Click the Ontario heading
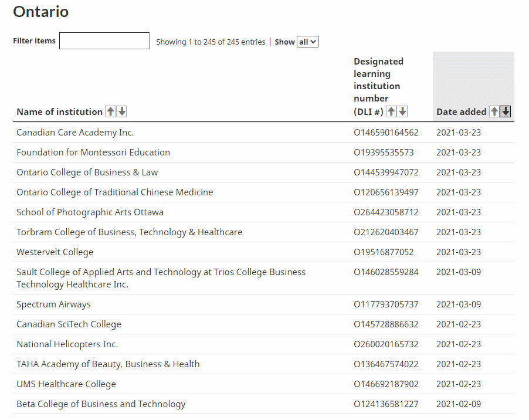 point(40,12)
